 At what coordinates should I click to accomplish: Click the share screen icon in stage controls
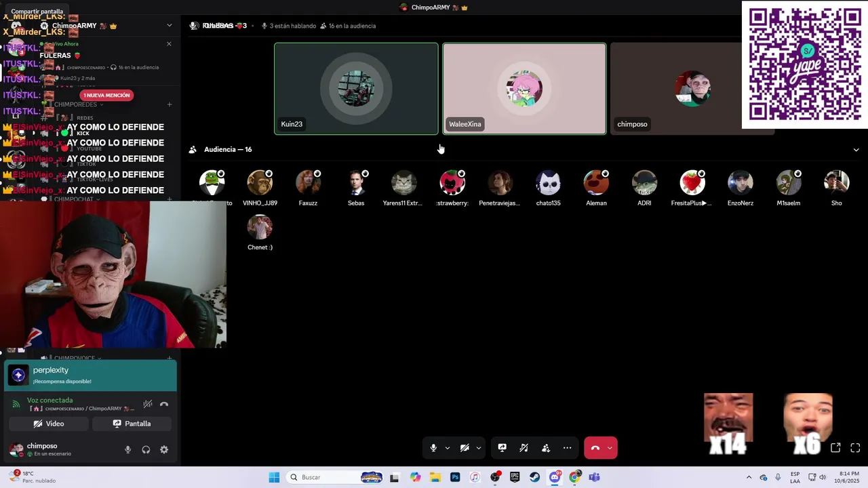coord(502,448)
